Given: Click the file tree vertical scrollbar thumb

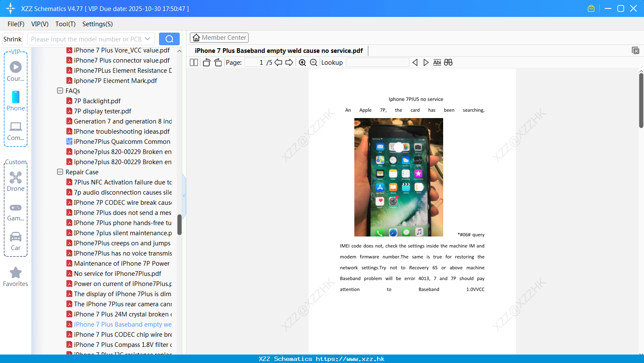Looking at the screenshot, I should tap(179, 225).
